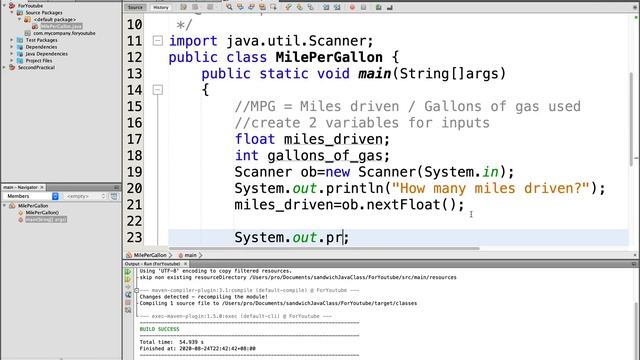Viewport: 640px width, 360px height.
Task: Click line 18 int gallons_of_gas declaration
Action: (x=312, y=156)
